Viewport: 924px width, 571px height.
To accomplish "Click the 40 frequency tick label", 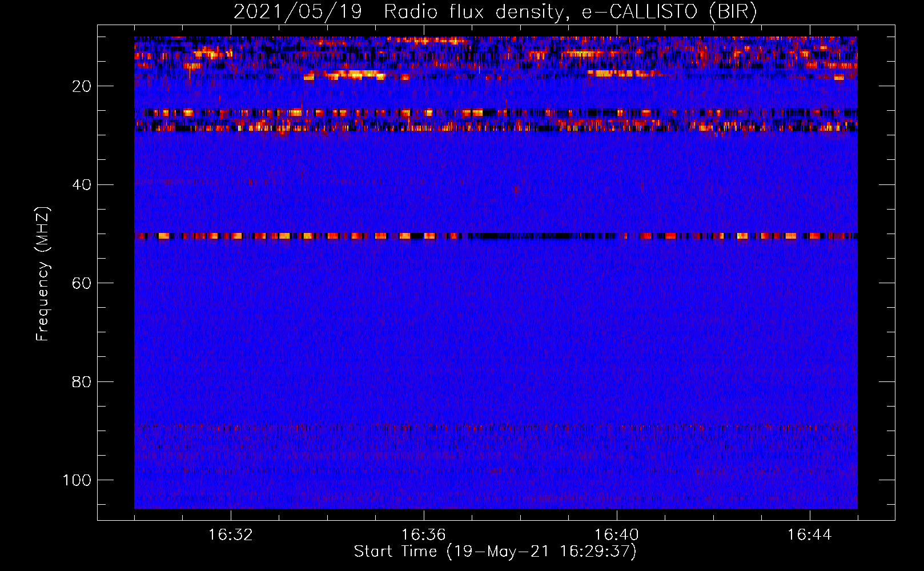I will [82, 185].
